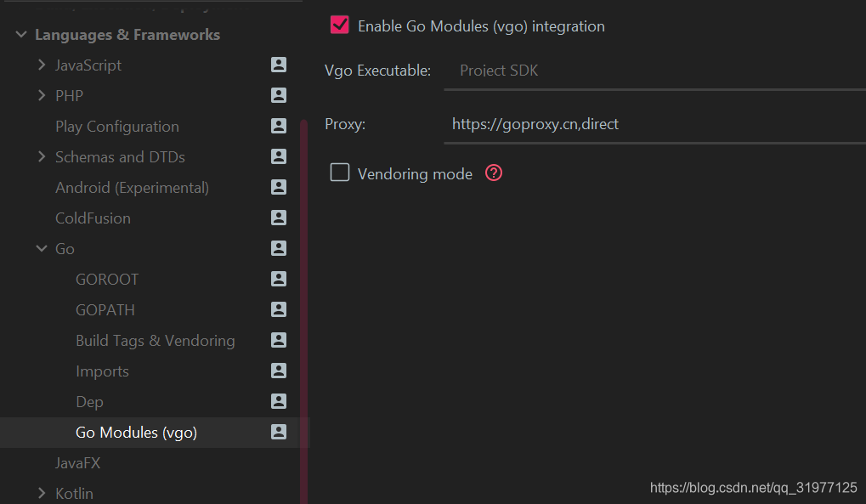
Task: Click the 'Vendoring mode' label text
Action: click(416, 174)
